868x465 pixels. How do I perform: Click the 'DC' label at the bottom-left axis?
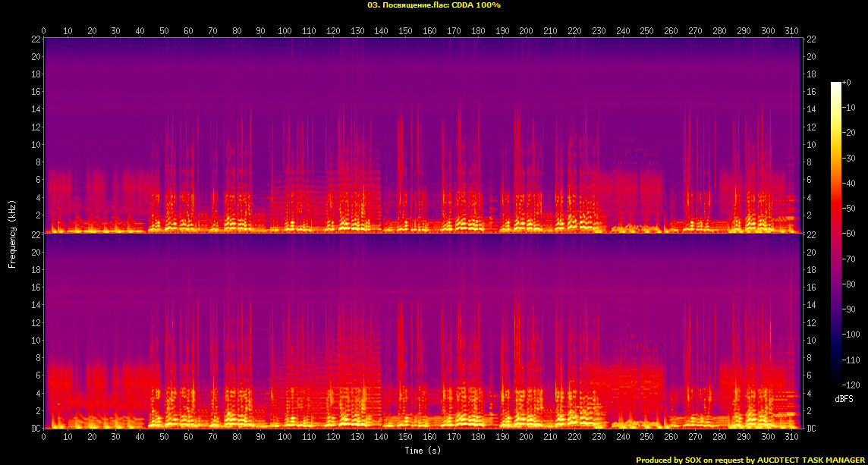(x=36, y=429)
